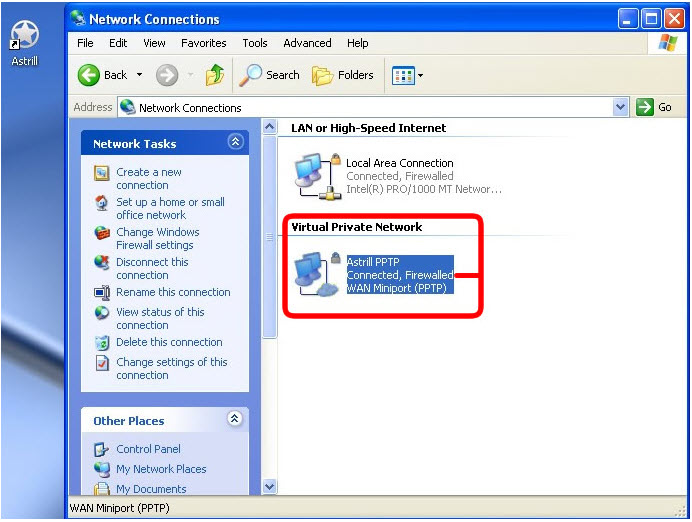692x522 pixels.
Task: Maximize the Network Connections window
Action: tap(651, 19)
